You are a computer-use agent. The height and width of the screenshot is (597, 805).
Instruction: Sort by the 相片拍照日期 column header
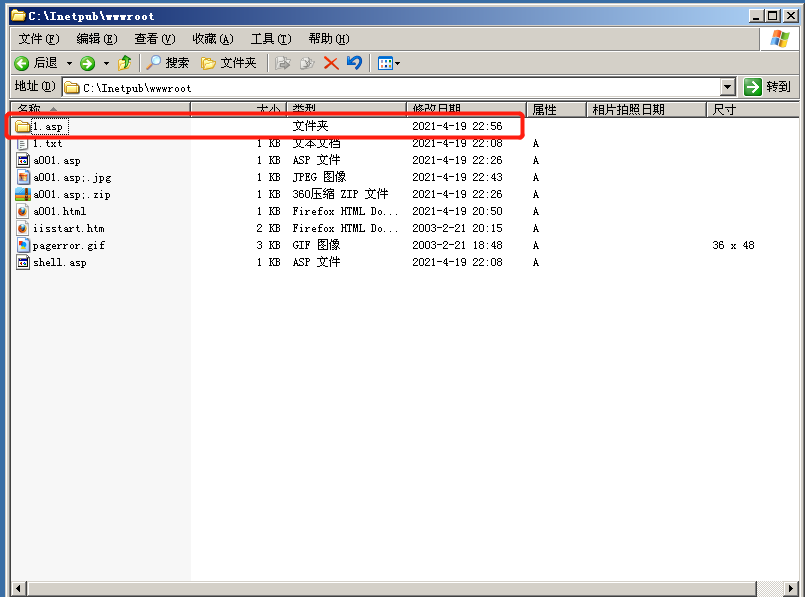[x=646, y=109]
